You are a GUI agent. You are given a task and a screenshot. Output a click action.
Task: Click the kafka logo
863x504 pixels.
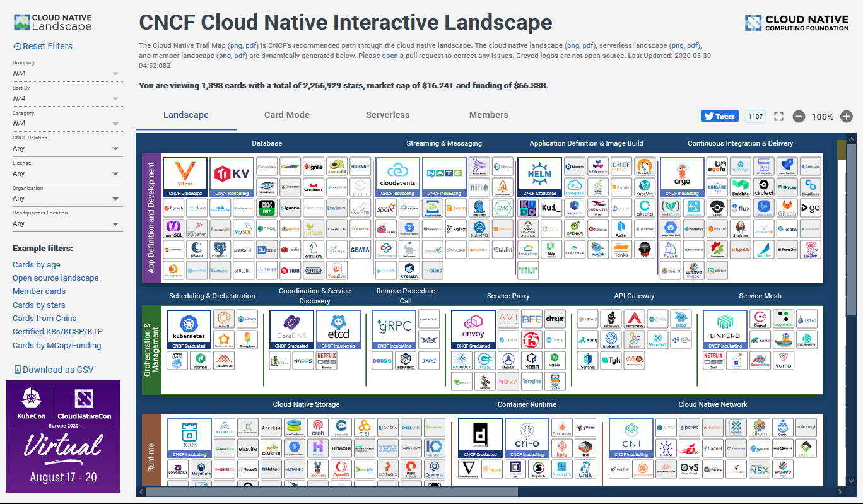pyautogui.click(x=456, y=229)
